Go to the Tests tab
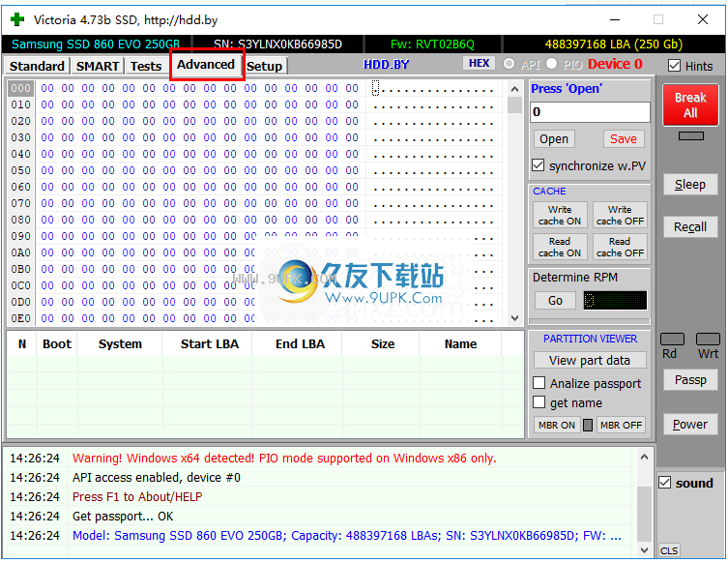The image size is (728, 563). (x=146, y=66)
